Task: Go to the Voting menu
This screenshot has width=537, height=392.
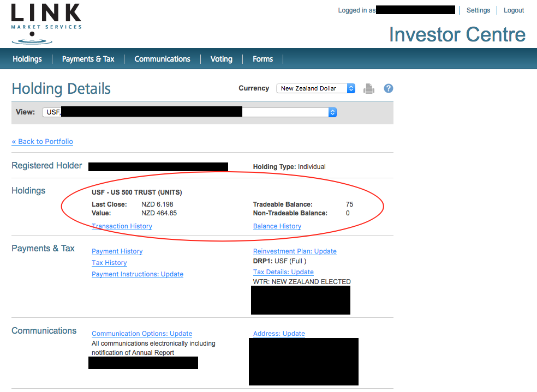Action: pyautogui.click(x=221, y=59)
